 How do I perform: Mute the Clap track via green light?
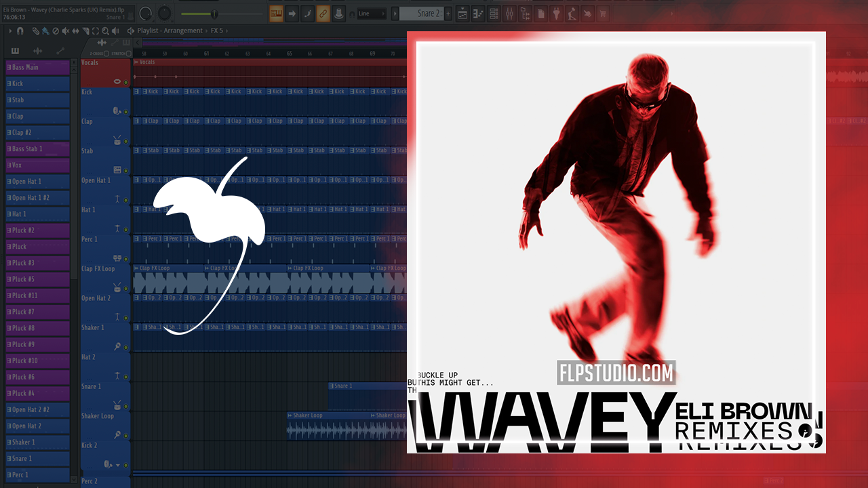tap(126, 141)
